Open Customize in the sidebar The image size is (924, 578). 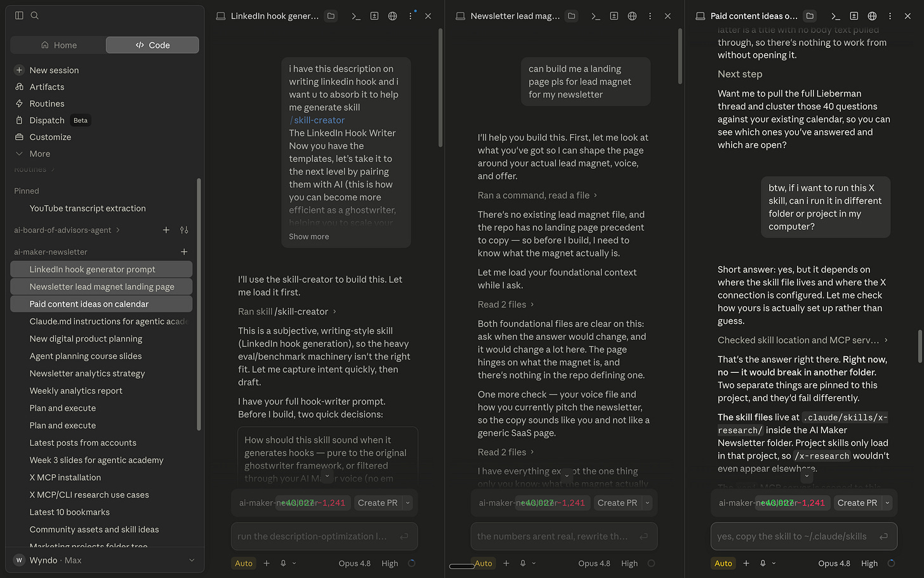(x=50, y=137)
